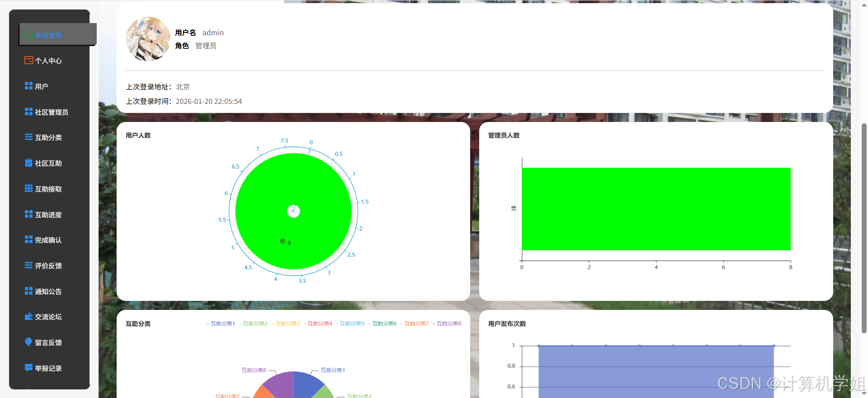This screenshot has height=398, width=868.
Task: Toggle legend entry 互助分类3
Action: coord(286,323)
